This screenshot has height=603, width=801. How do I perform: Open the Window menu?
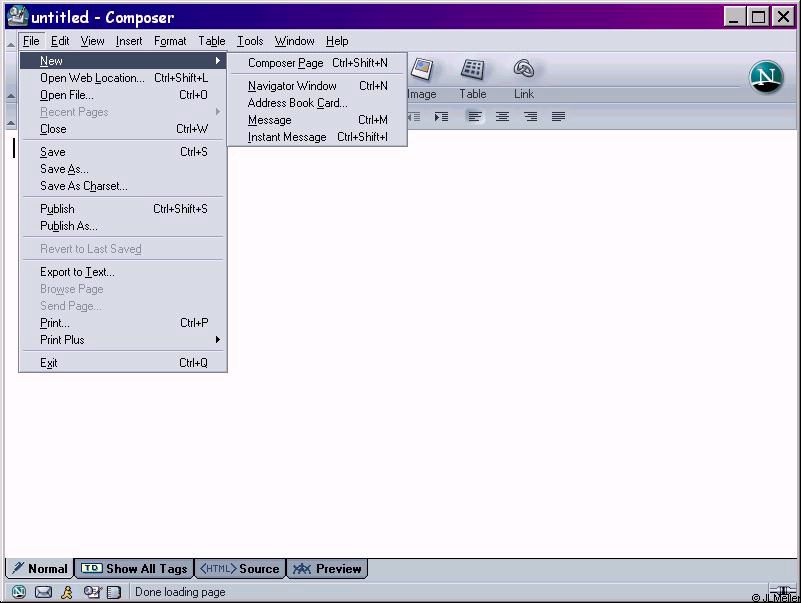click(x=294, y=41)
